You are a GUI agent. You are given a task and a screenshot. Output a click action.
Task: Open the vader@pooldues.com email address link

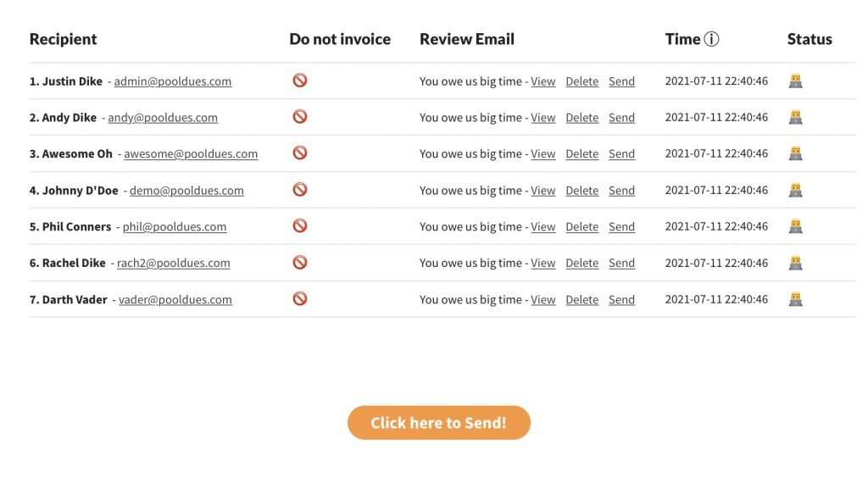[x=175, y=299]
